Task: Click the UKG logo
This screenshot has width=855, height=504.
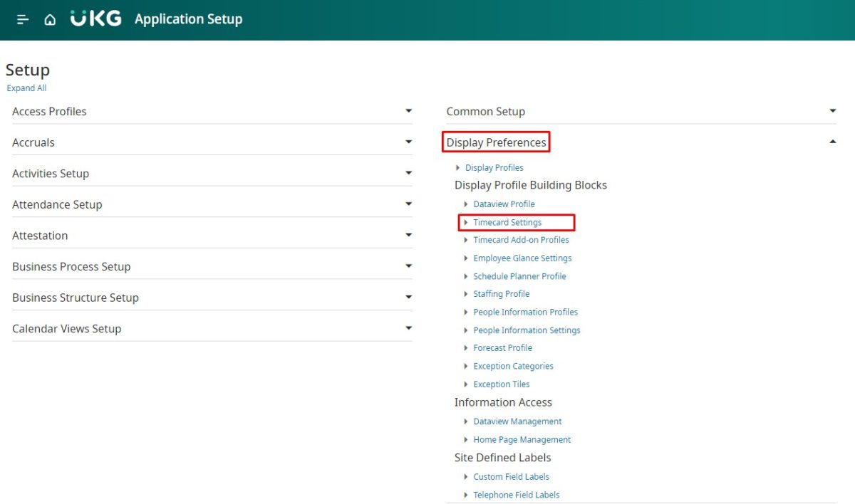Action: pos(95,19)
